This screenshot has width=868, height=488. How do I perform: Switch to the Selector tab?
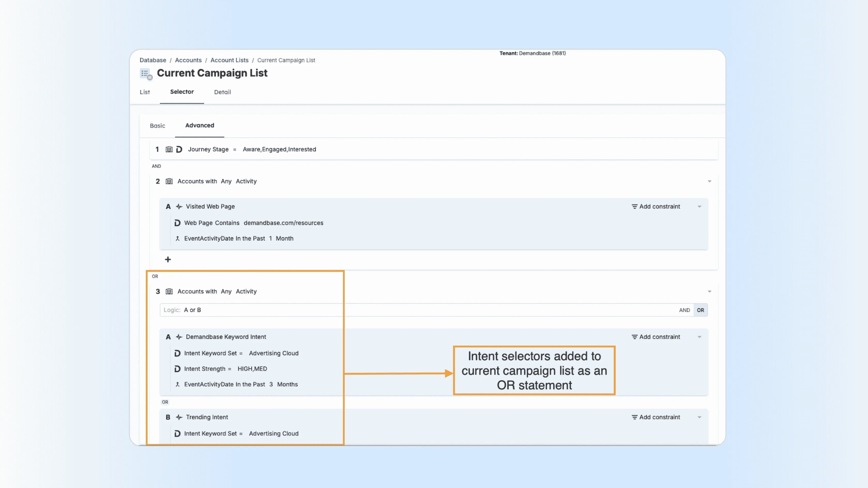click(x=182, y=92)
